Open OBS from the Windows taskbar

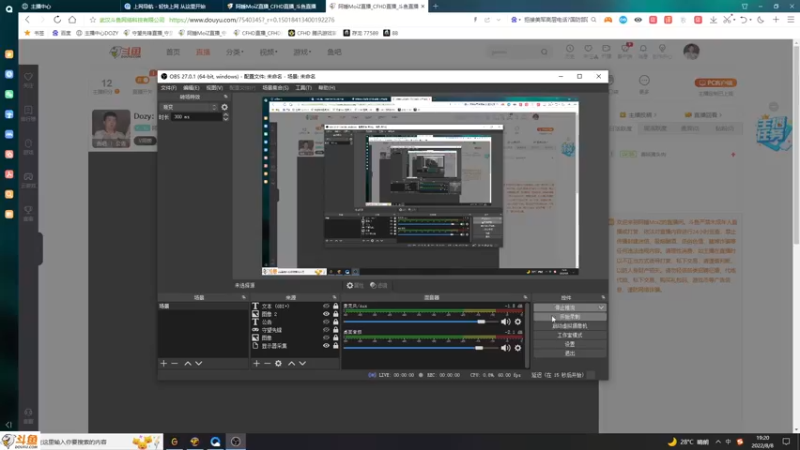click(236, 441)
